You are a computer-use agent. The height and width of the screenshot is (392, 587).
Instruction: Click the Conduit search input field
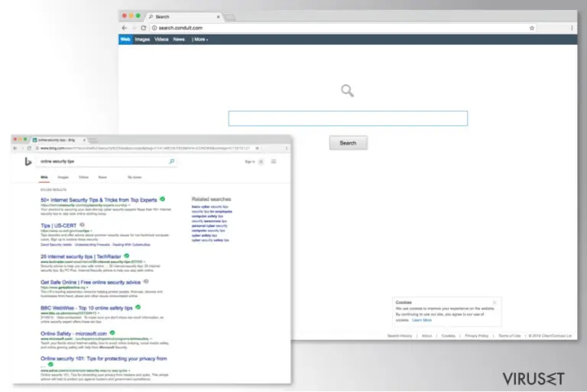348,118
